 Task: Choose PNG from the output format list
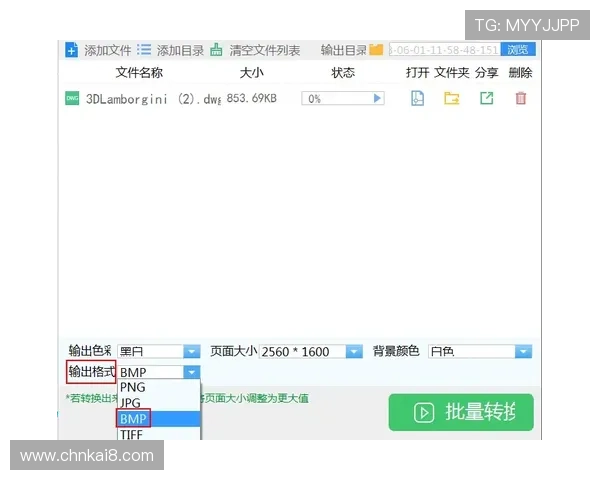(x=158, y=387)
